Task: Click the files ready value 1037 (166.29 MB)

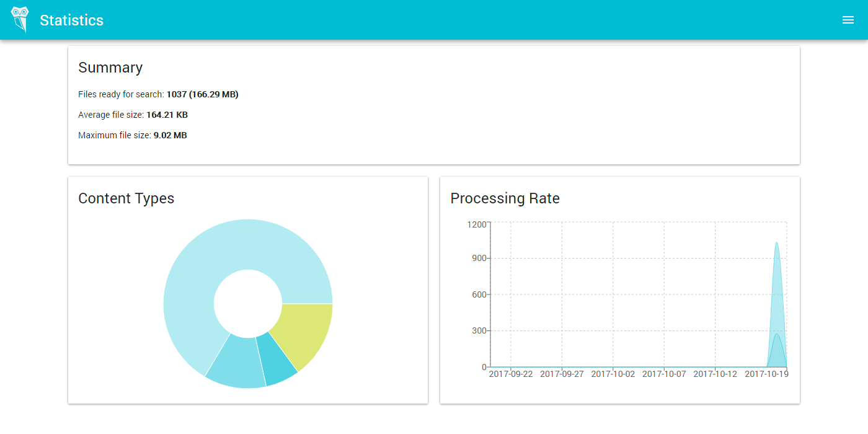Action: click(x=203, y=94)
